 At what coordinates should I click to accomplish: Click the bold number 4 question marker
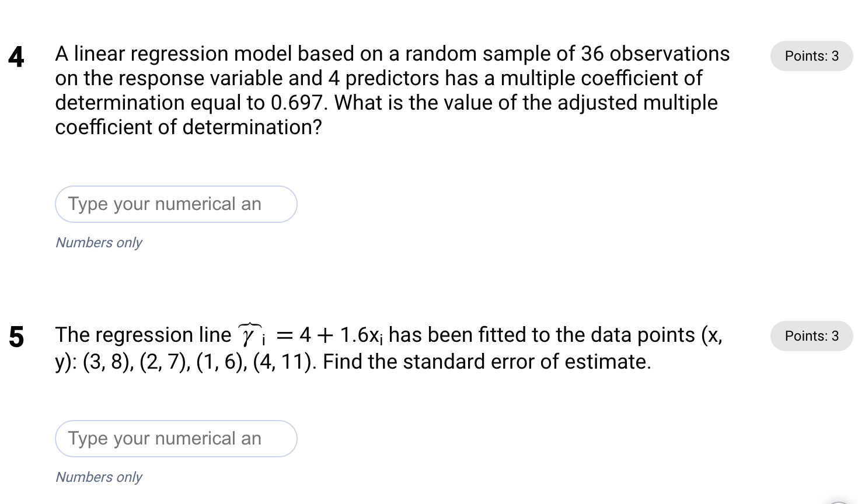click(17, 57)
